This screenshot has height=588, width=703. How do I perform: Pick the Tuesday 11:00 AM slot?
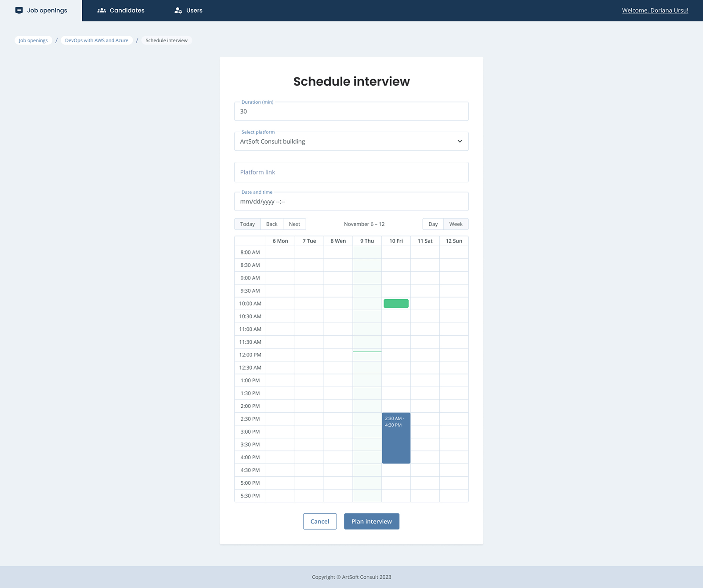(309, 329)
